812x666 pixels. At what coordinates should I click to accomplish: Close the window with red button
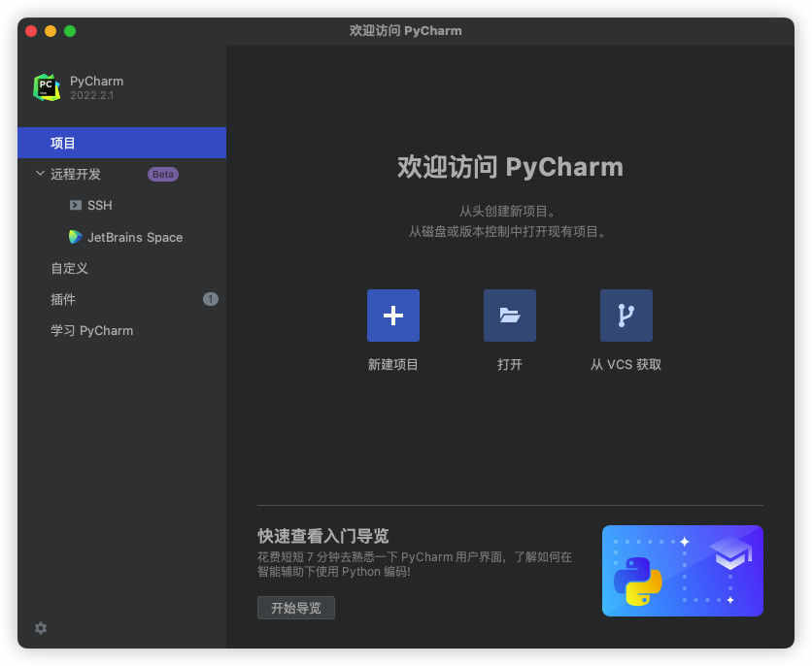tap(31, 31)
